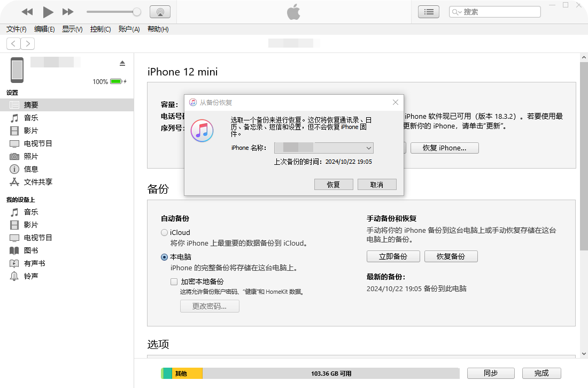
Task: Open the 文件(F) menu
Action: (17, 29)
